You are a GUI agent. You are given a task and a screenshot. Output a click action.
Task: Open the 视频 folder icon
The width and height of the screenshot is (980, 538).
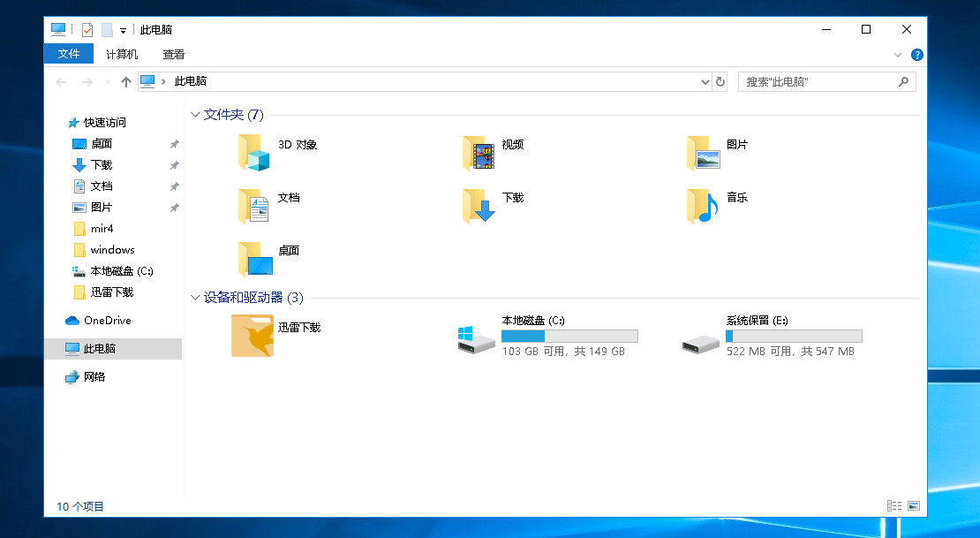point(478,153)
